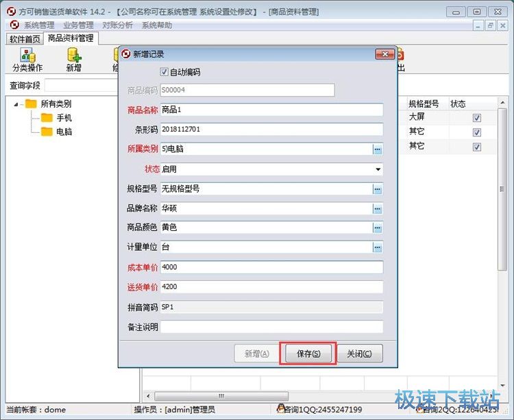This screenshot has width=514, height=420.
Task: Open the 对账分析 menu
Action: tap(117, 25)
